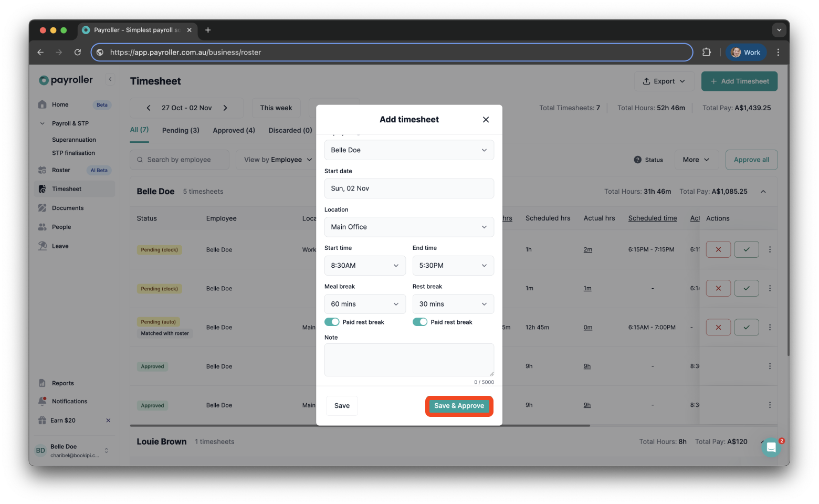Open the People section via its sidebar icon

tap(43, 226)
